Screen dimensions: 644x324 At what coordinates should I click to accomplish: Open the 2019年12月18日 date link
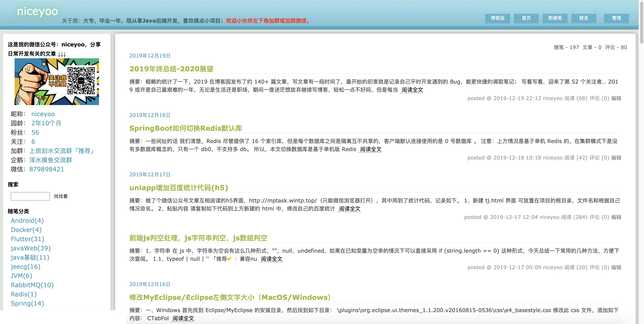tap(150, 115)
